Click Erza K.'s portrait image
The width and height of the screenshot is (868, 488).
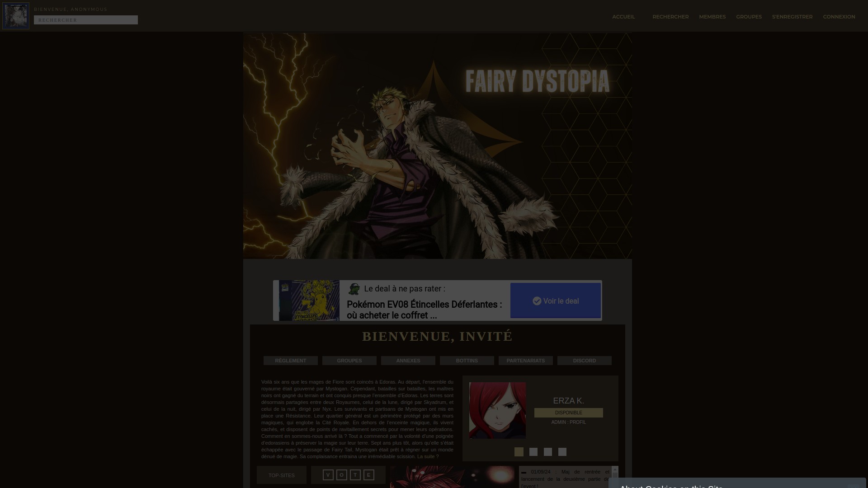tap(497, 410)
